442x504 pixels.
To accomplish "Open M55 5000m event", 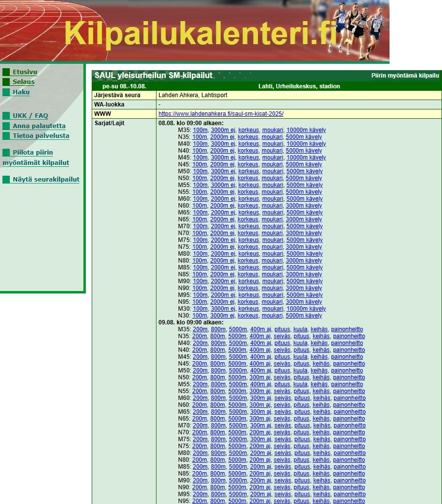I will (238, 384).
